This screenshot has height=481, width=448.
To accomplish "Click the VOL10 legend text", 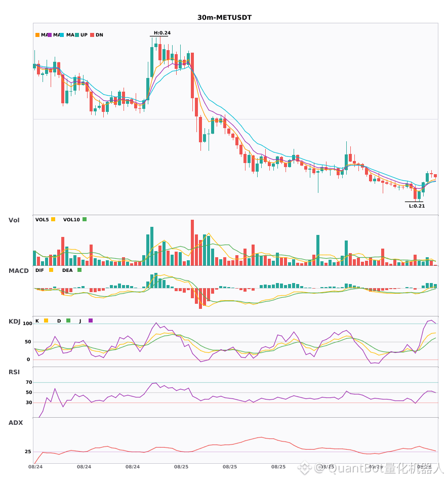I will (71, 220).
